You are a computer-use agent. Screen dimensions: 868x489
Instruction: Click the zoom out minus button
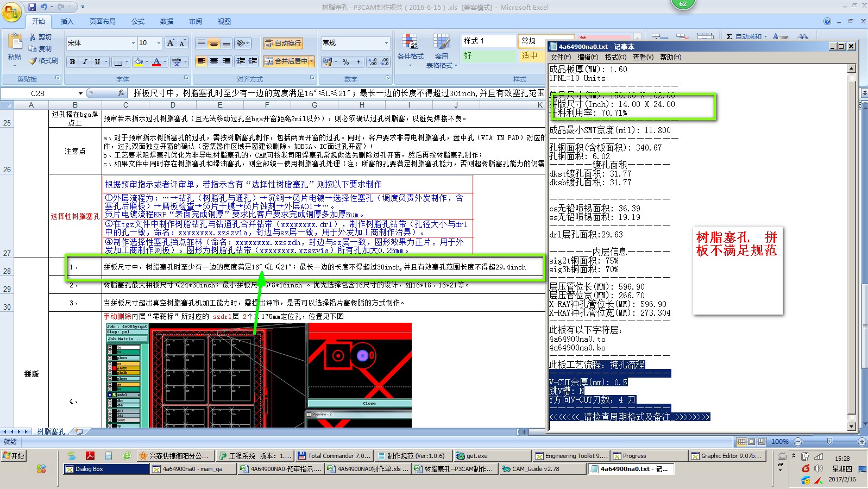pos(798,442)
